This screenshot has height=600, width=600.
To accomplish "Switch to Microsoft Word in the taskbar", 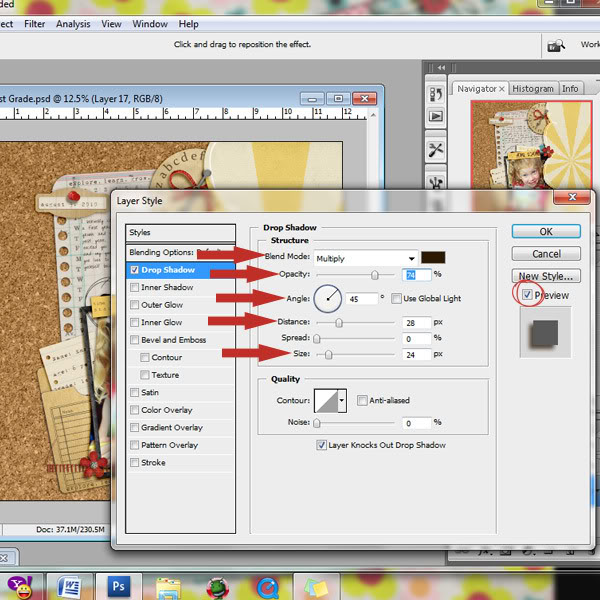I will tap(69, 587).
